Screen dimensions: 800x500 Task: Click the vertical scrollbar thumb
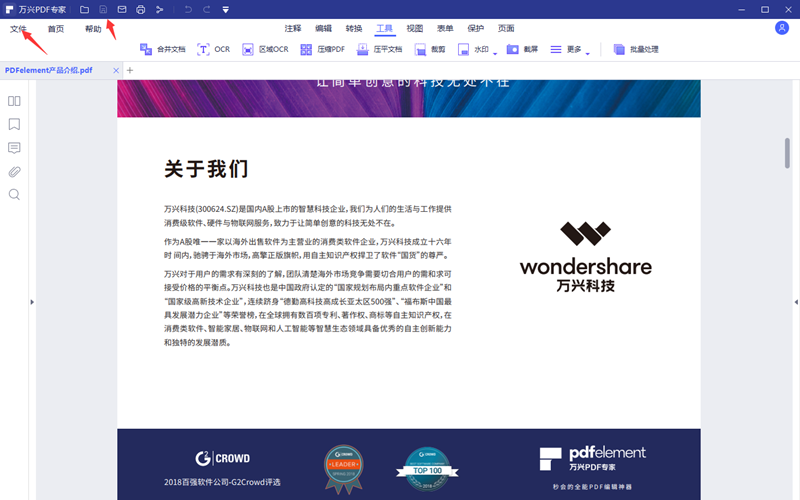(787, 153)
